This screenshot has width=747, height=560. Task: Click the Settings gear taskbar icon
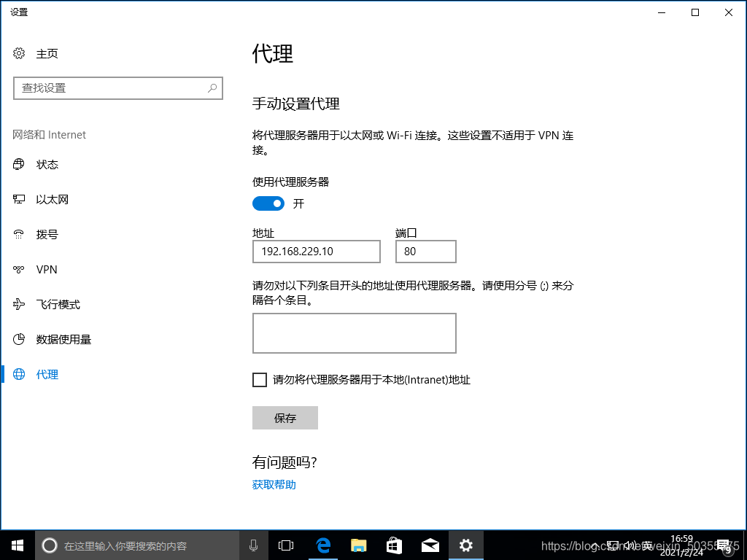click(x=466, y=545)
